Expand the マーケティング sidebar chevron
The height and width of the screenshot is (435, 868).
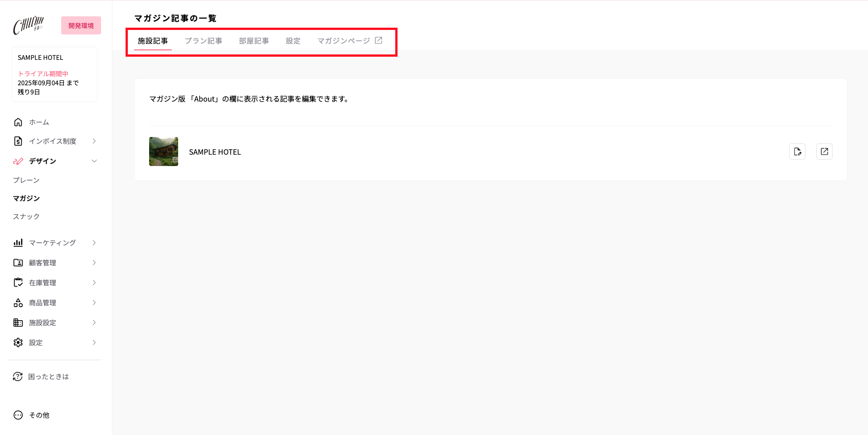[94, 242]
